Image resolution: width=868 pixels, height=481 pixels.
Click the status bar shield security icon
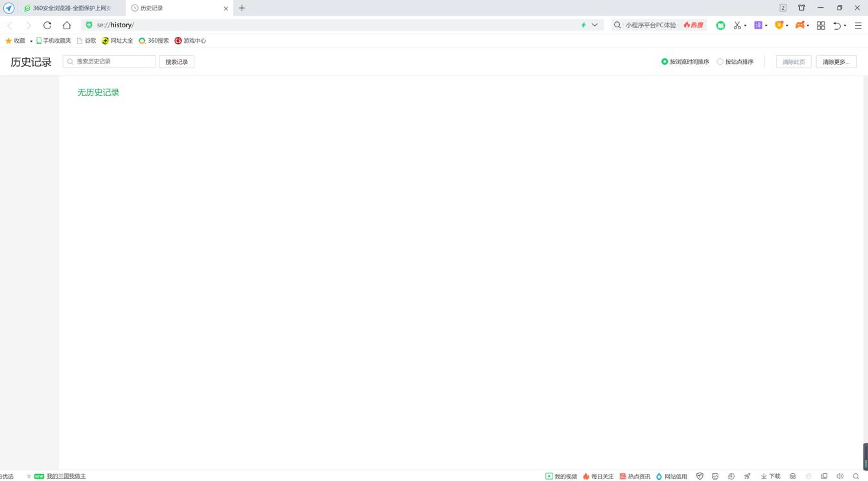click(700, 476)
